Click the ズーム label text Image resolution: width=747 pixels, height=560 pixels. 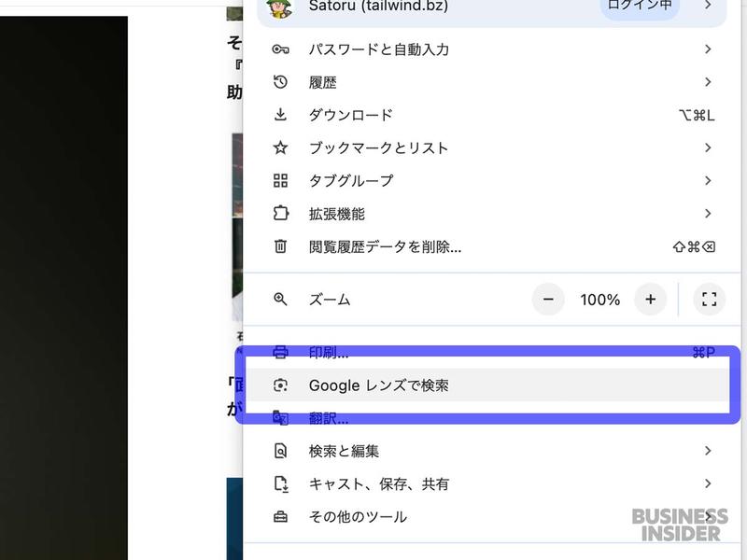(x=330, y=300)
